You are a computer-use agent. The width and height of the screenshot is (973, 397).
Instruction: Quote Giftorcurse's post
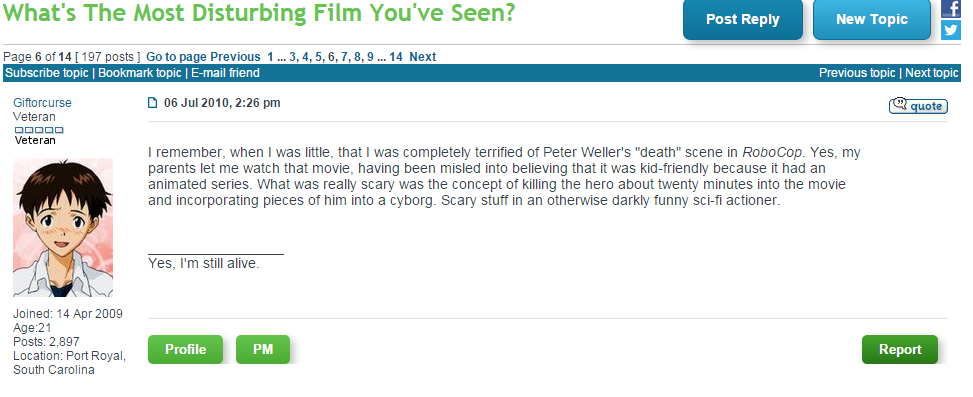pos(918,105)
